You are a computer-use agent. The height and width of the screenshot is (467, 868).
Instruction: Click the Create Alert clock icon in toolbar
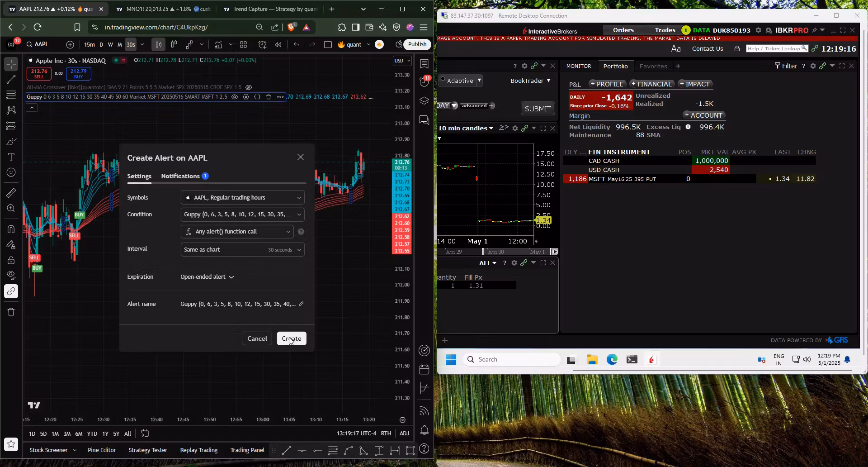(x=263, y=44)
